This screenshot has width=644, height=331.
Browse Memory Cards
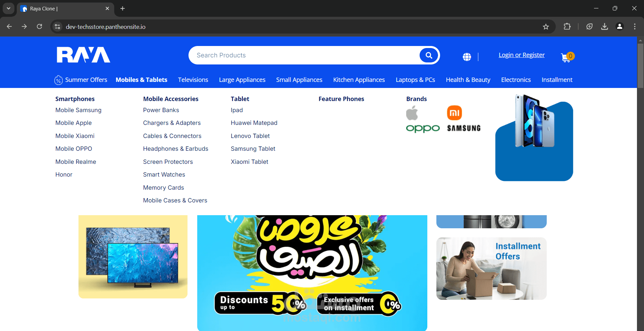click(163, 188)
